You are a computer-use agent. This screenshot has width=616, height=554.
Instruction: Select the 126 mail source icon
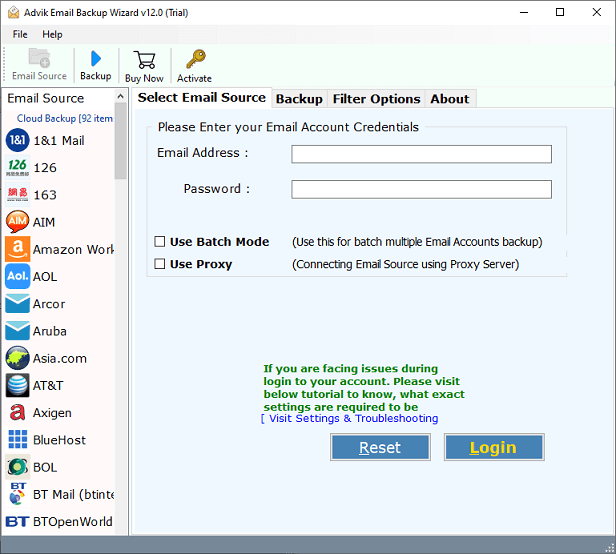coord(17,167)
